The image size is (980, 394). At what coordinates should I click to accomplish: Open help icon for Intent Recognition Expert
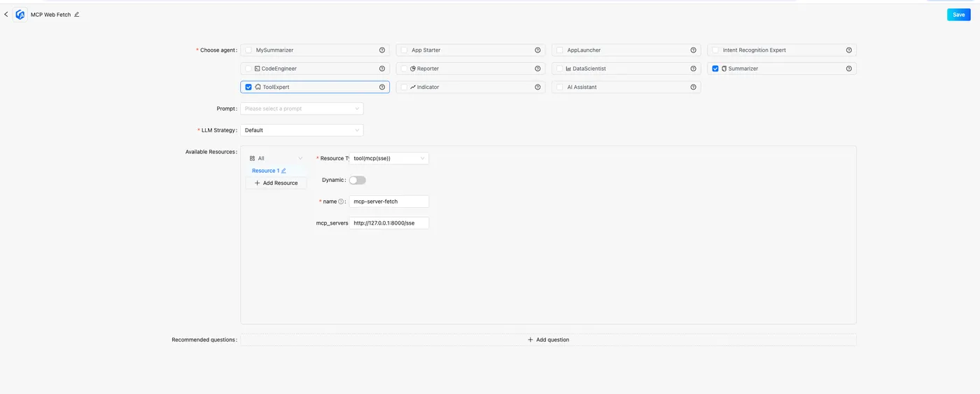pos(849,50)
